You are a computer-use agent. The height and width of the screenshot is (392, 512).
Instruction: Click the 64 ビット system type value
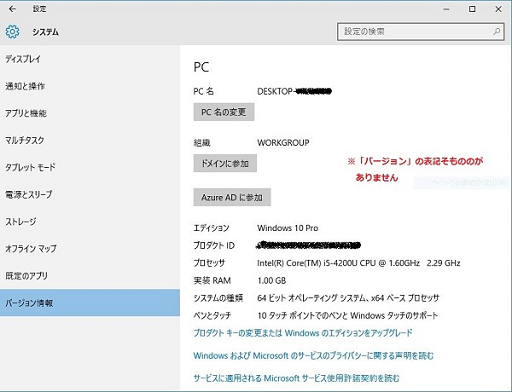pos(348,298)
